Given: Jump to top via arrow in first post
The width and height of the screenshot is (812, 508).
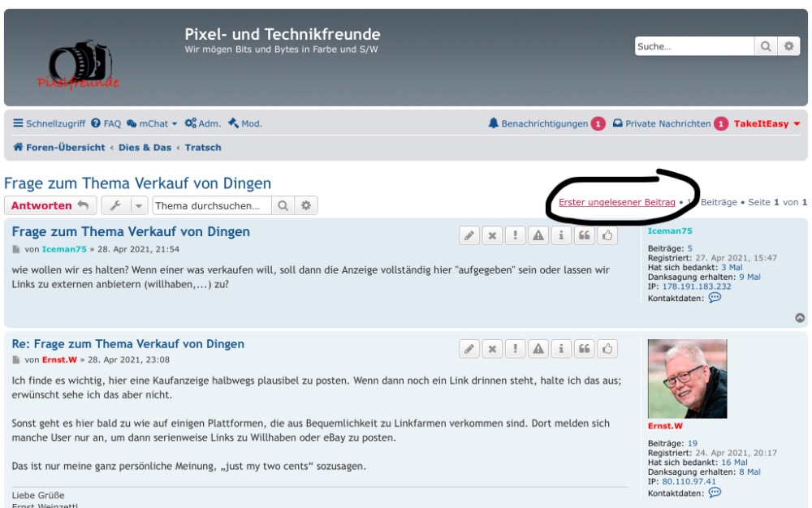Looking at the screenshot, I should [x=800, y=318].
